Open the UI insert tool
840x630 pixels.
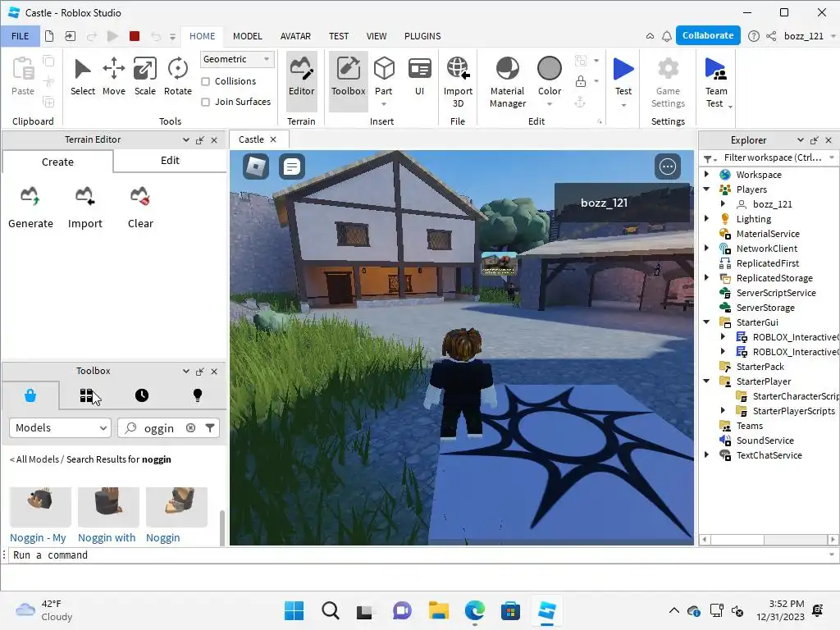coord(419,76)
